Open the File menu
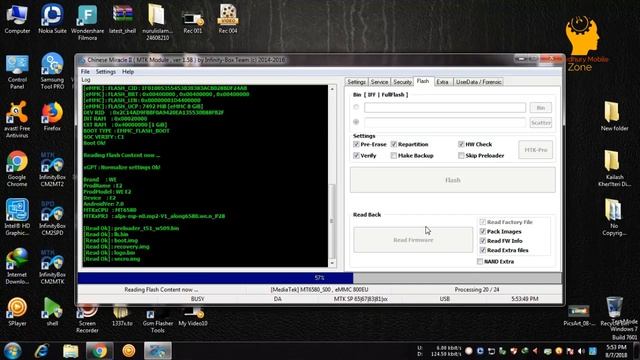The image size is (640, 360). click(85, 71)
